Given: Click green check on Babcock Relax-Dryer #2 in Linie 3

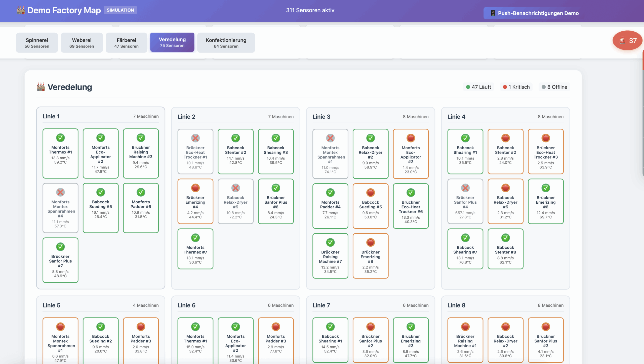Looking at the screenshot, I should 371,138.
